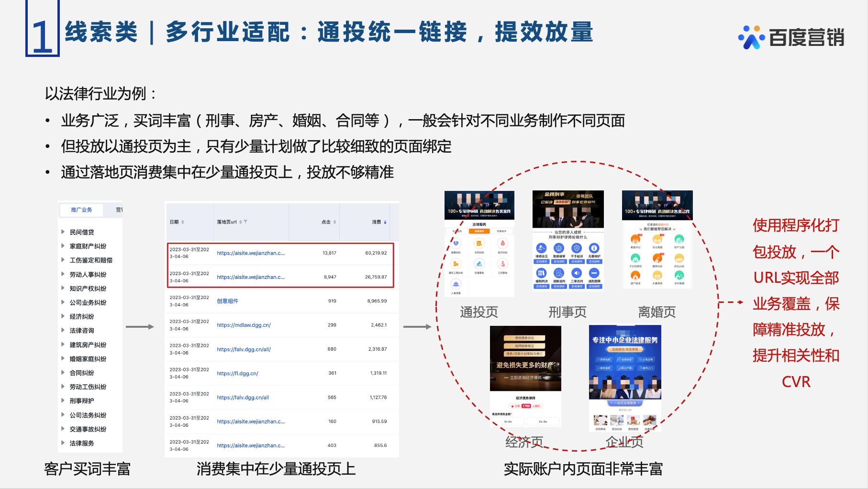Viewport: 868px width, 489px height.
Task: Expand the 刑事辩护 tree node
Action: [x=63, y=400]
